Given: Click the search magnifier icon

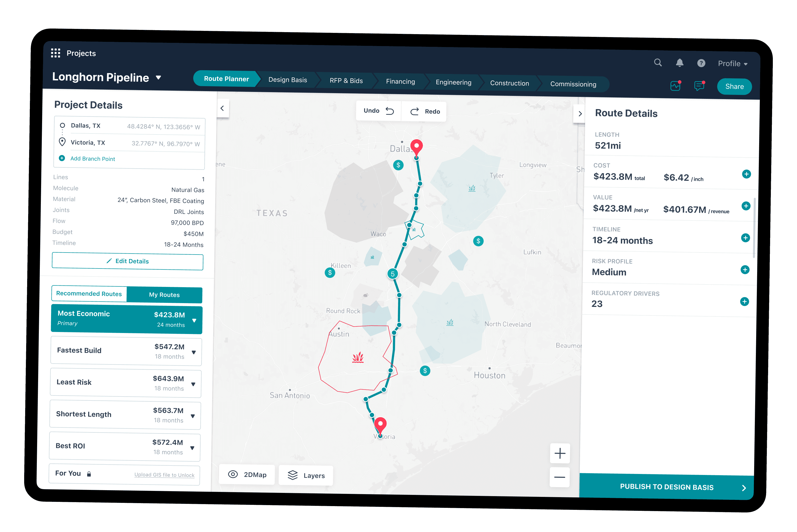Looking at the screenshot, I should 658,63.
